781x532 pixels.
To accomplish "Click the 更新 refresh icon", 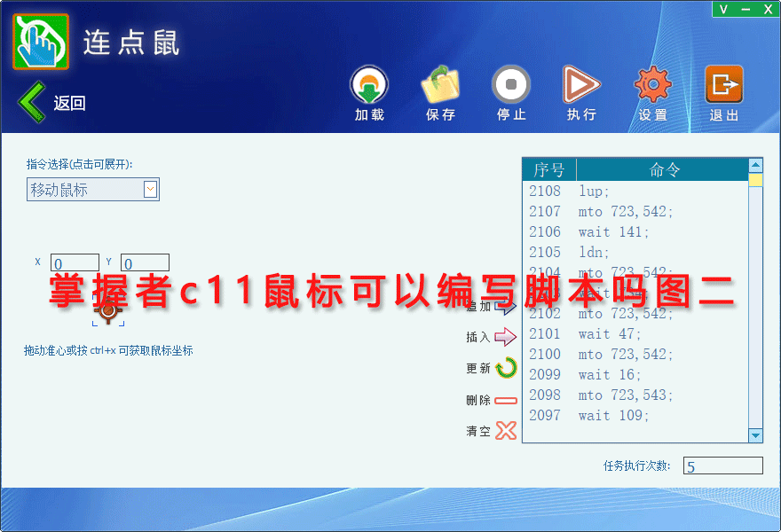I will point(507,368).
